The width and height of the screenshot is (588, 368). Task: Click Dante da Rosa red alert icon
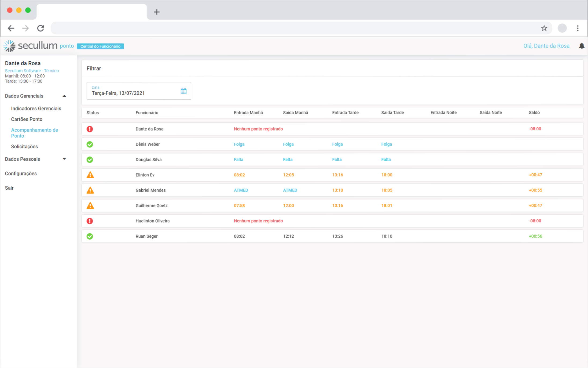(x=90, y=129)
